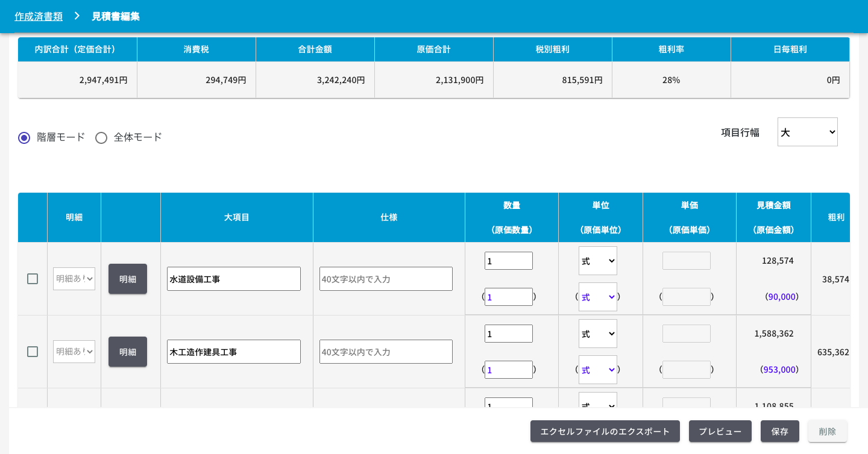The width and height of the screenshot is (868, 454).
Task: Open 明細あり dropdown in 水道設備工事 row
Action: pos(74,279)
